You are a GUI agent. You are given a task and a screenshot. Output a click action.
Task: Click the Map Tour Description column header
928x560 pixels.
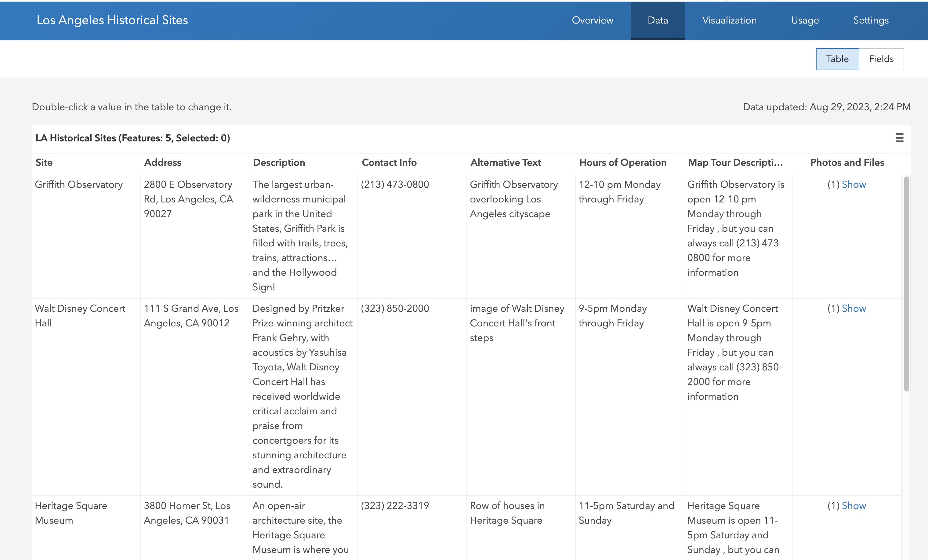735,163
